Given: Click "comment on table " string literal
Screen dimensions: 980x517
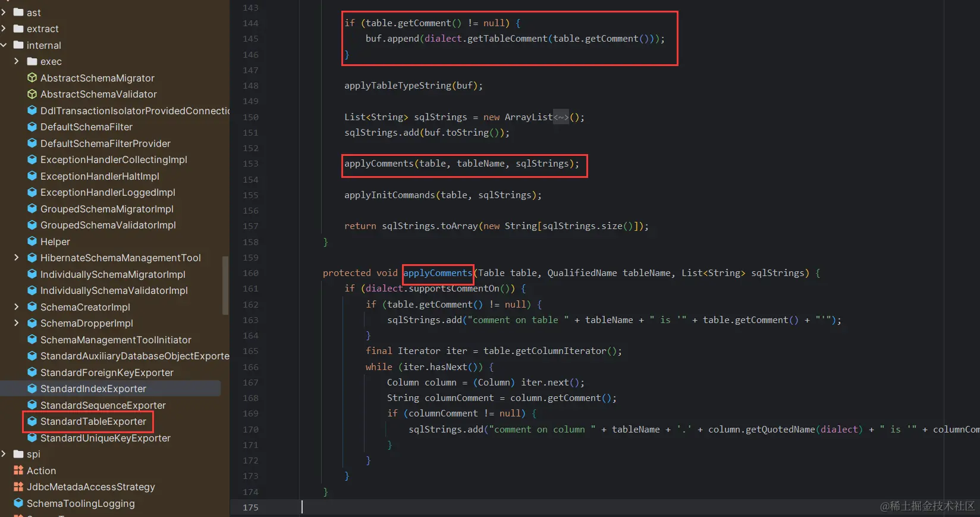Looking at the screenshot, I should coord(518,320).
